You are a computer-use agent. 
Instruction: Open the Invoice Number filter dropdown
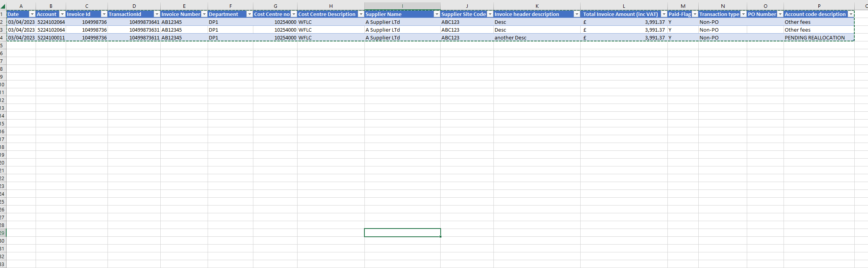tap(204, 14)
